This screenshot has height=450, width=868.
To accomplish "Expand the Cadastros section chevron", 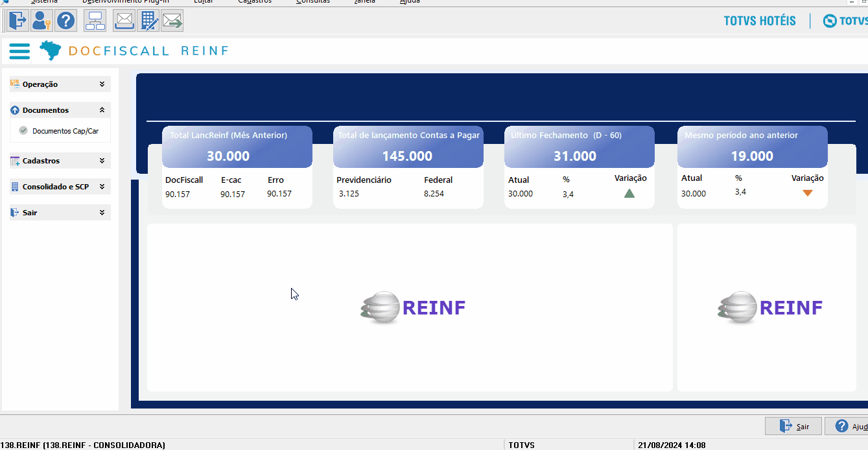I will pyautogui.click(x=102, y=160).
